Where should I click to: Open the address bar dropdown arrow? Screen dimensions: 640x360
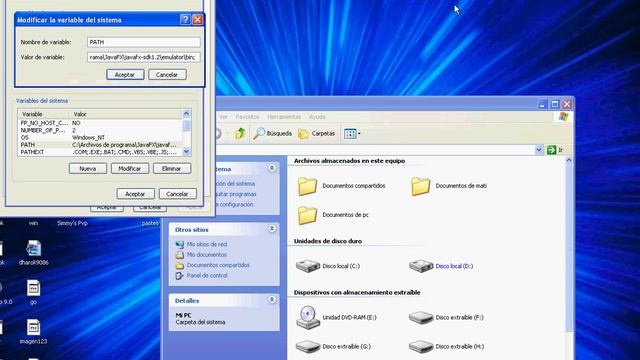tap(539, 150)
